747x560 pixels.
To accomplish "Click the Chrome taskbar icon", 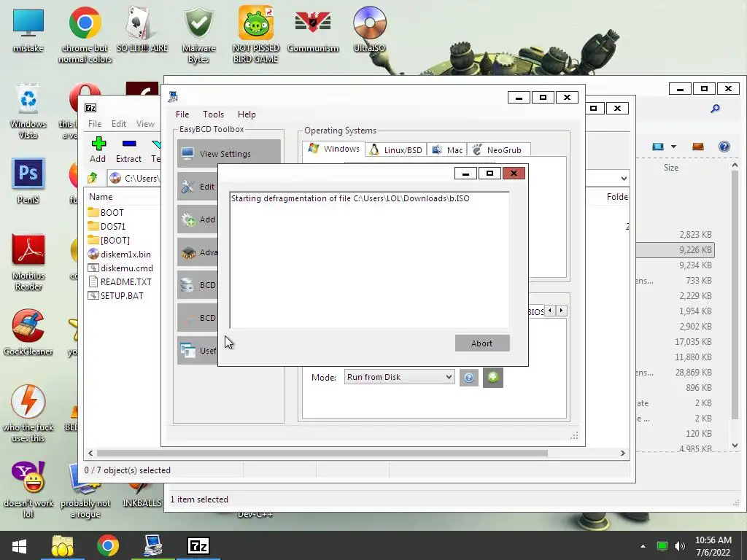I will (x=108, y=545).
